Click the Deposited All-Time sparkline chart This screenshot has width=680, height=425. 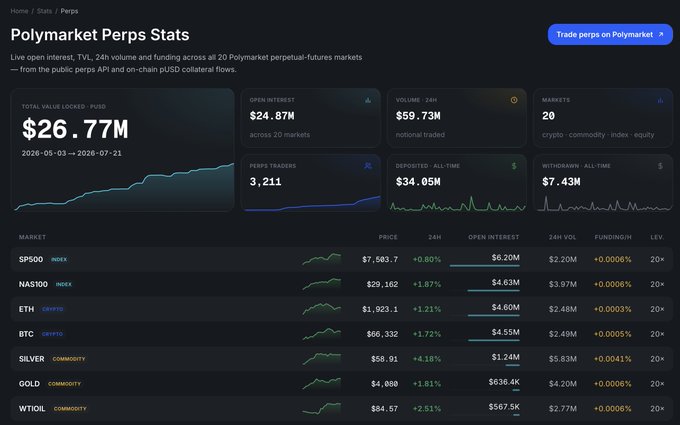click(457, 203)
